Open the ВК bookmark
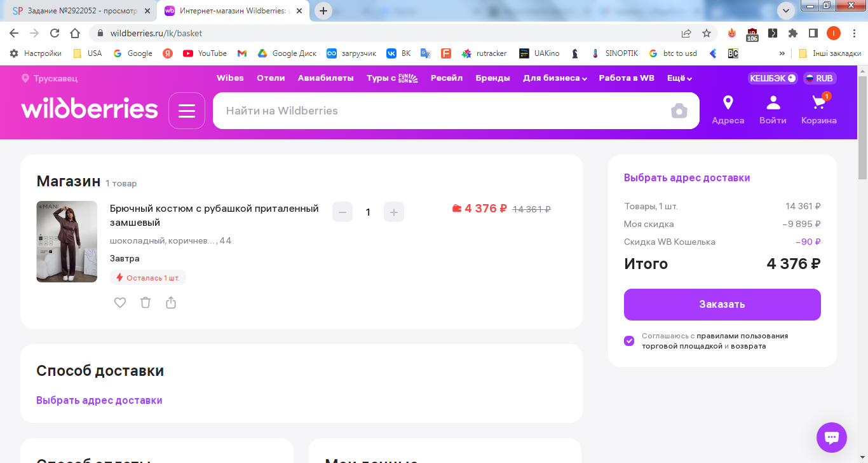 coord(399,53)
